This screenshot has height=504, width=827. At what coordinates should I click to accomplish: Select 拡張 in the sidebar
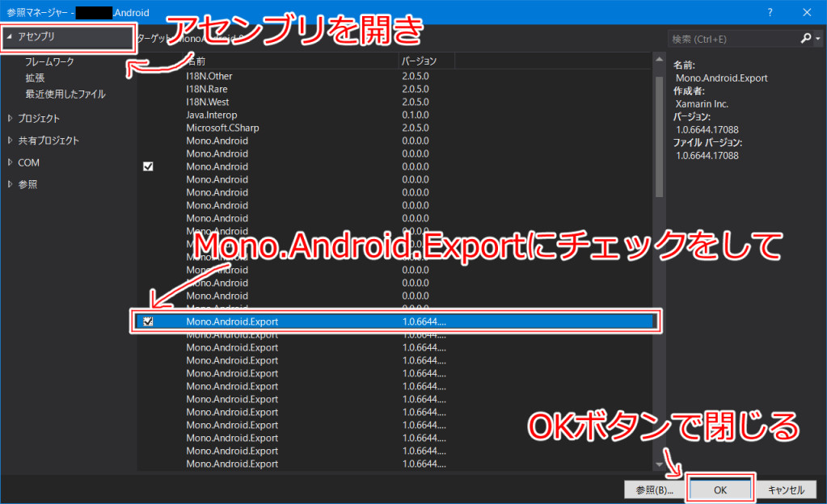pyautogui.click(x=34, y=78)
